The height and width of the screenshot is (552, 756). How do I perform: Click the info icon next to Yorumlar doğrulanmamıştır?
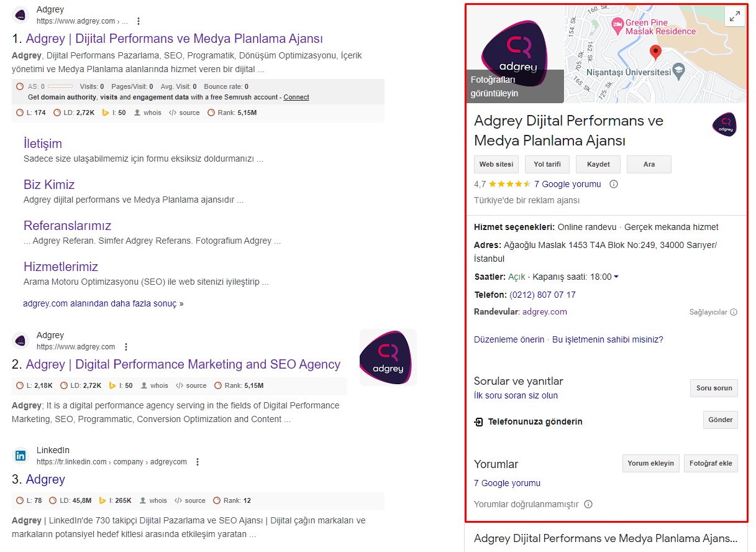pos(588,504)
